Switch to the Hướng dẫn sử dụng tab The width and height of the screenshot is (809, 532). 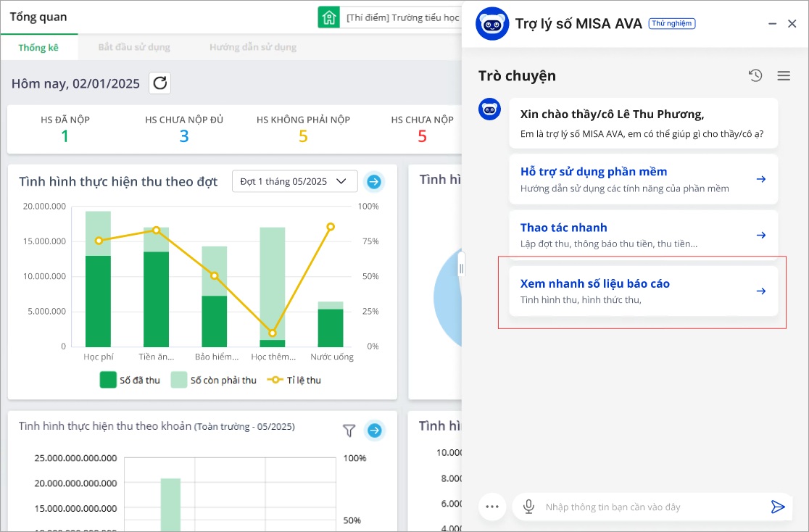(x=253, y=47)
